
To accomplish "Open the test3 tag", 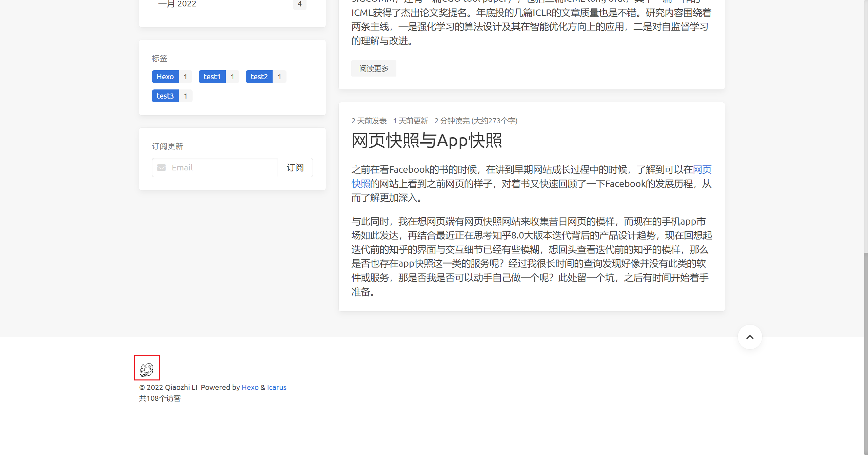I will (x=165, y=96).
